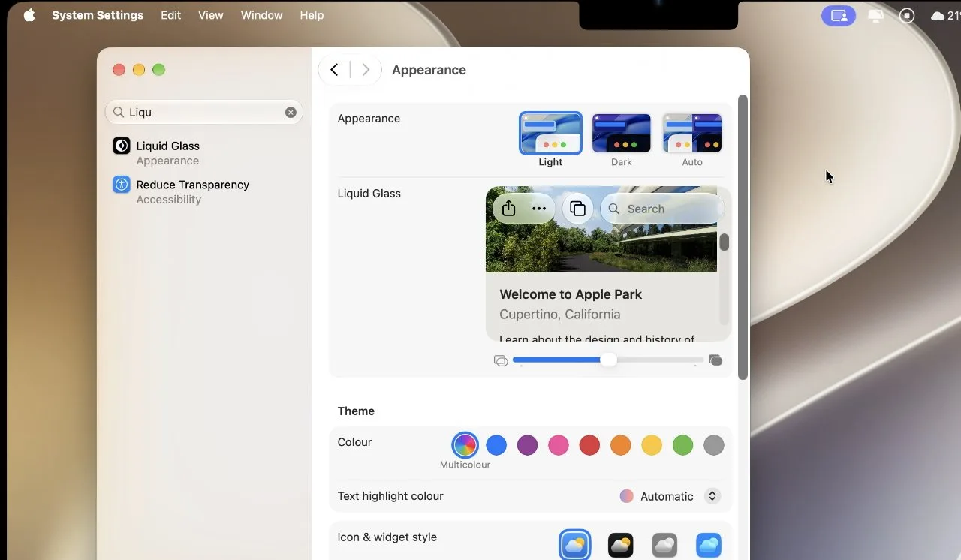Select Reduce Transparency search result
The width and height of the screenshot is (961, 560).
204,191
